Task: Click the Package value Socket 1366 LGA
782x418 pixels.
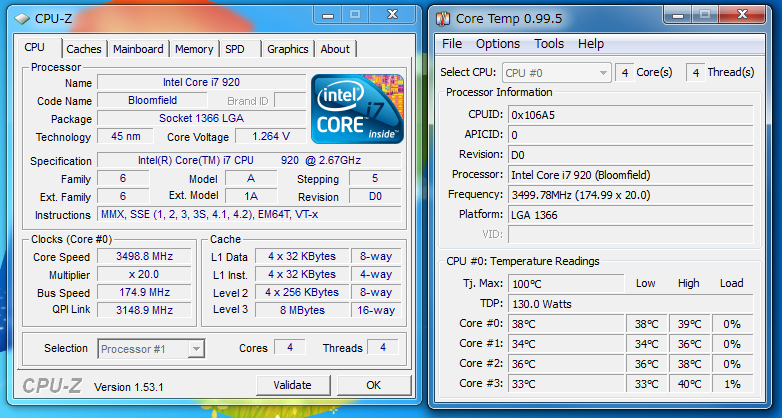Action: pos(201,118)
